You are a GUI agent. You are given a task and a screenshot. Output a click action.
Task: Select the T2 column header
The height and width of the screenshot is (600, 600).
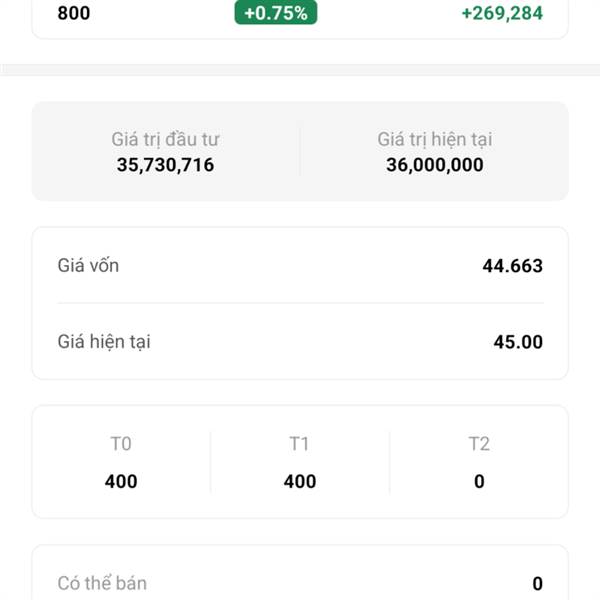pyautogui.click(x=479, y=444)
